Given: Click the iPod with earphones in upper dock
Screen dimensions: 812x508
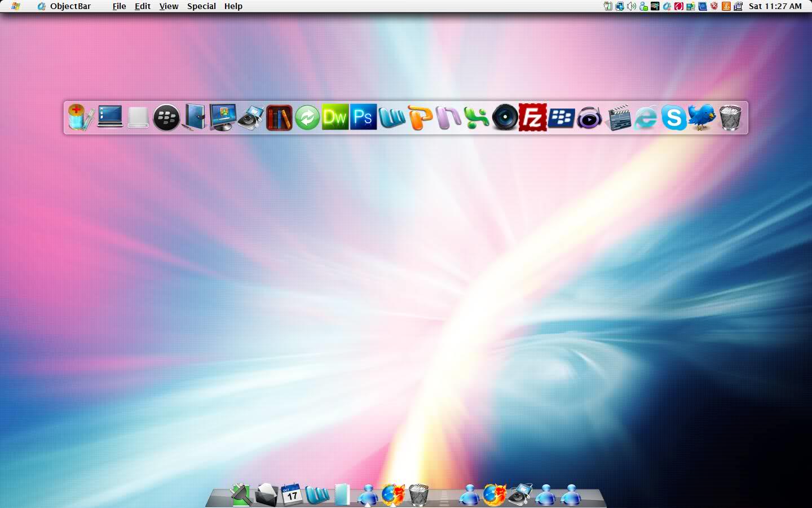Looking at the screenshot, I should (251, 117).
